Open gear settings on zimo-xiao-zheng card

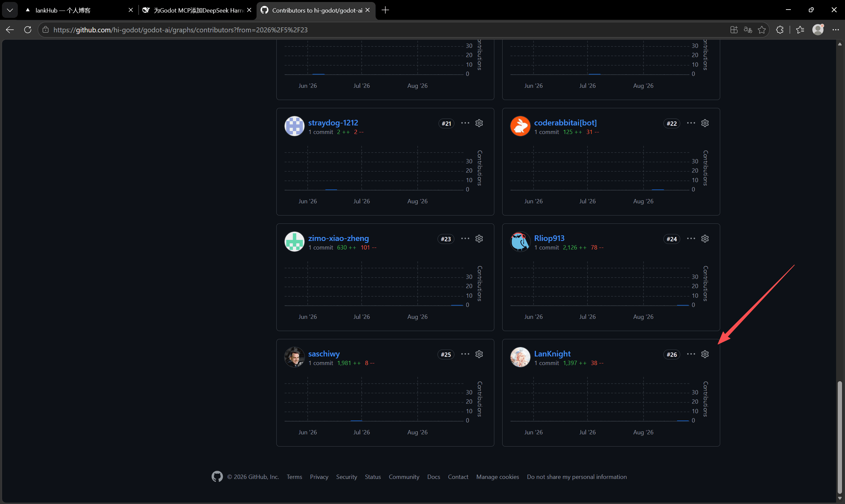click(479, 238)
